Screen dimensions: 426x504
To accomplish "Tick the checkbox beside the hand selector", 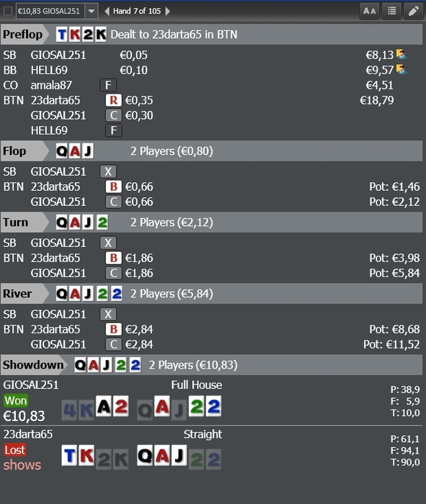I will pyautogui.click(x=8, y=12).
